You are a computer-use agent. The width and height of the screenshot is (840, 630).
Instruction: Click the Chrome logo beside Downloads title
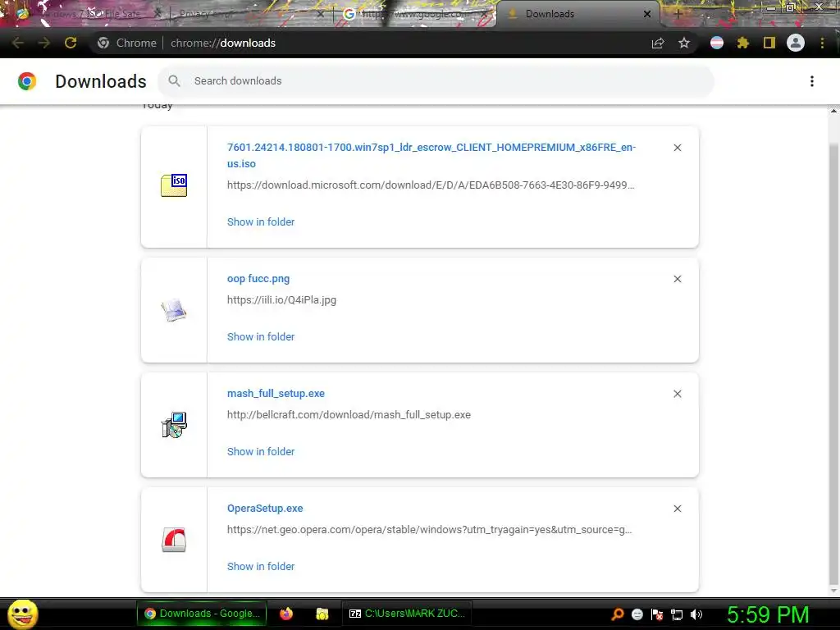coord(27,81)
